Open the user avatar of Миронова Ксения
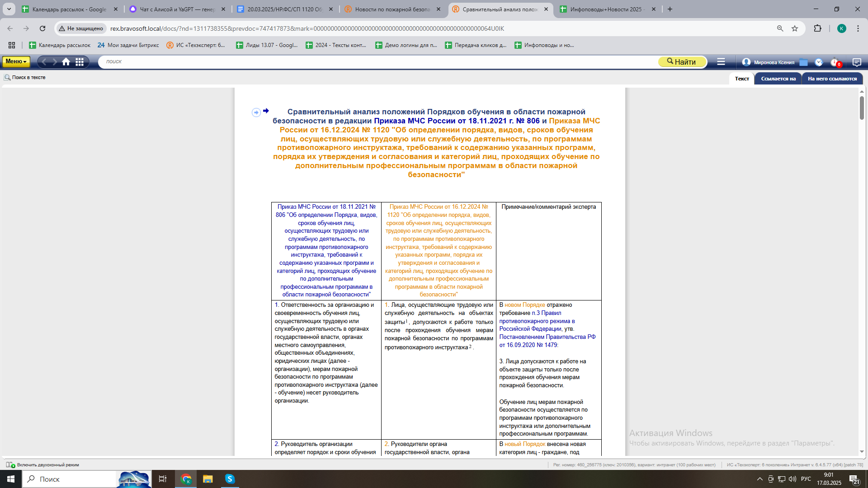Screen dimensions: 868x488 (746, 62)
